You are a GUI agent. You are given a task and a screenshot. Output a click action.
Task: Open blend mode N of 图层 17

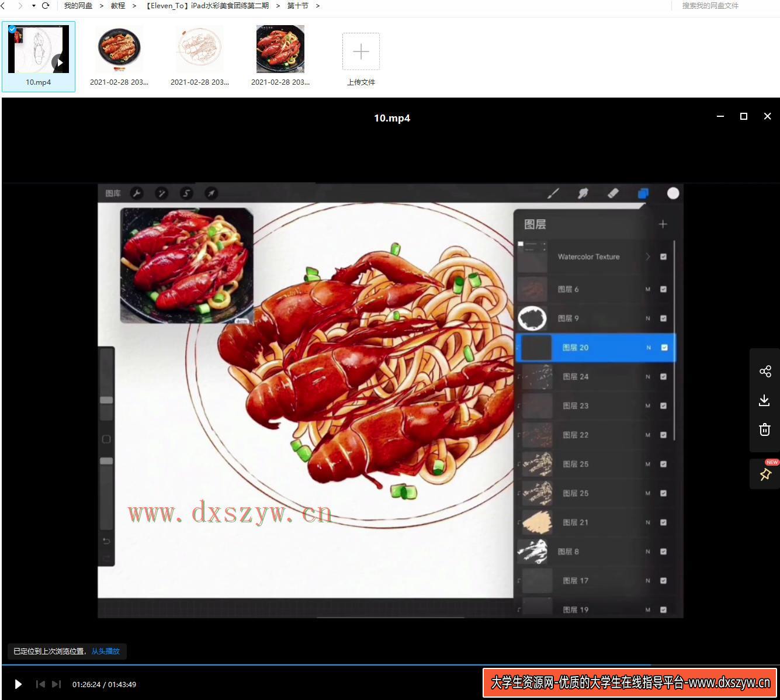(647, 581)
